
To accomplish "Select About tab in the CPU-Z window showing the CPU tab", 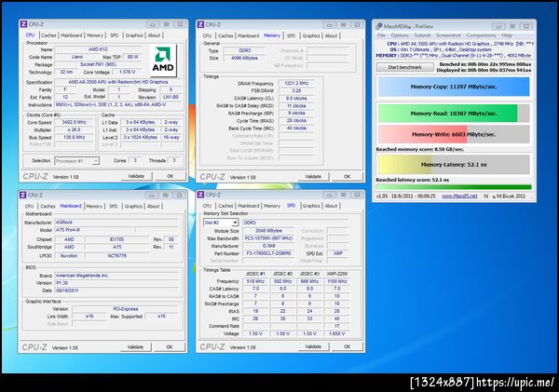I will pos(154,35).
